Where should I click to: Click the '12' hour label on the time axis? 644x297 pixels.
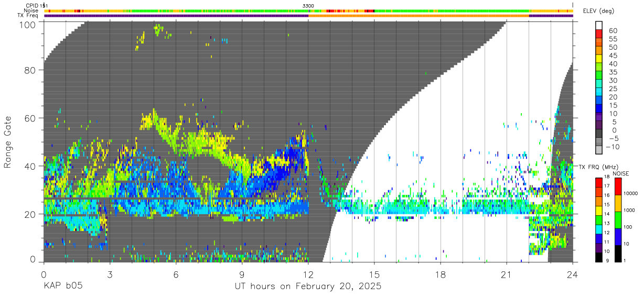click(x=308, y=274)
